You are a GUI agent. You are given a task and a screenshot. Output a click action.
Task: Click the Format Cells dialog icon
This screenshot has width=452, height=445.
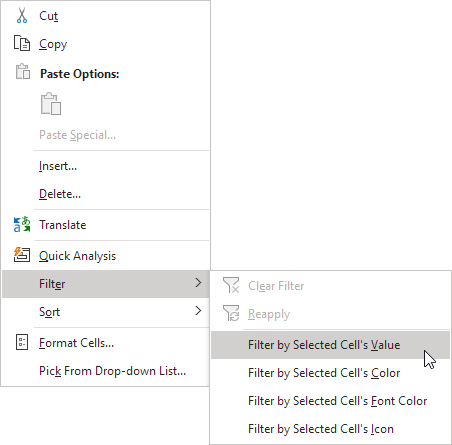[22, 342]
